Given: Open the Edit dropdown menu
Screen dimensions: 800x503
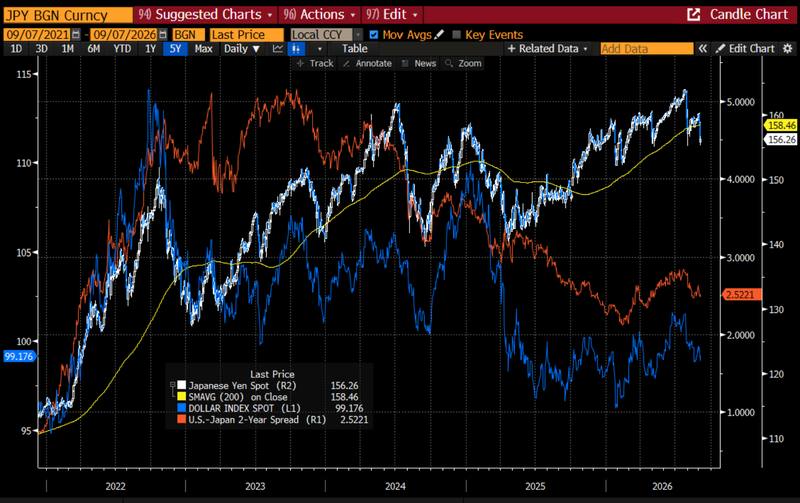Looking at the screenshot, I should [392, 14].
